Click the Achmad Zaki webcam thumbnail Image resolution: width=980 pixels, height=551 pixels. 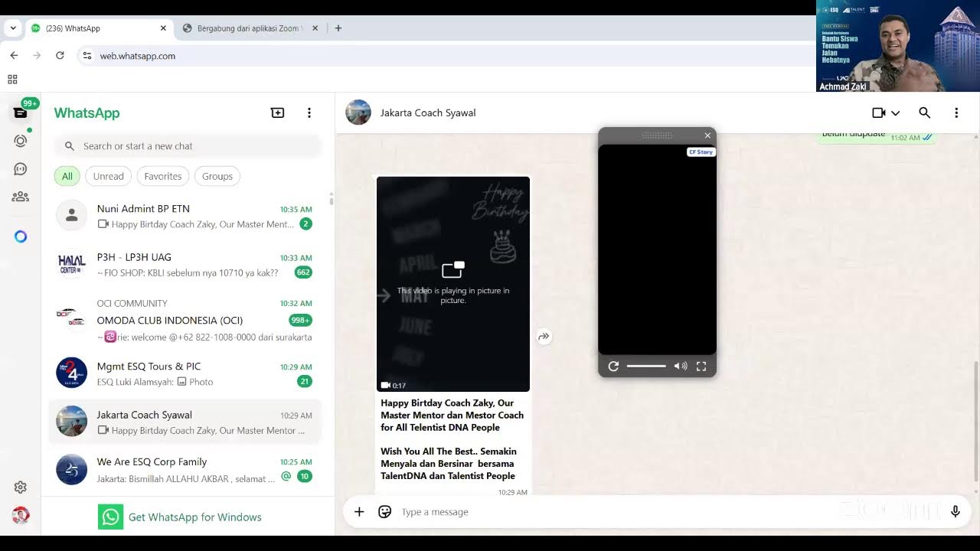898,46
